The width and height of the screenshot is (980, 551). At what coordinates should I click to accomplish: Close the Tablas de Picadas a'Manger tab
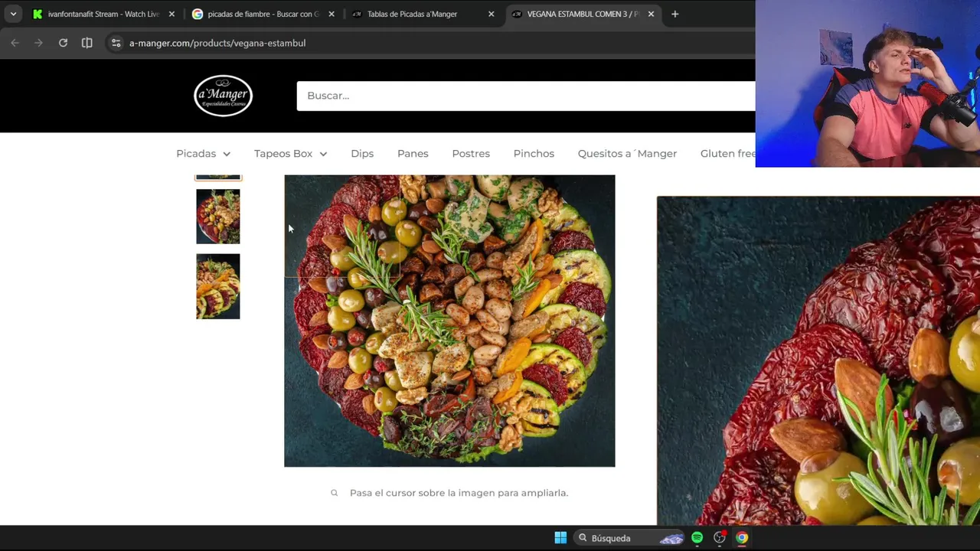click(491, 14)
